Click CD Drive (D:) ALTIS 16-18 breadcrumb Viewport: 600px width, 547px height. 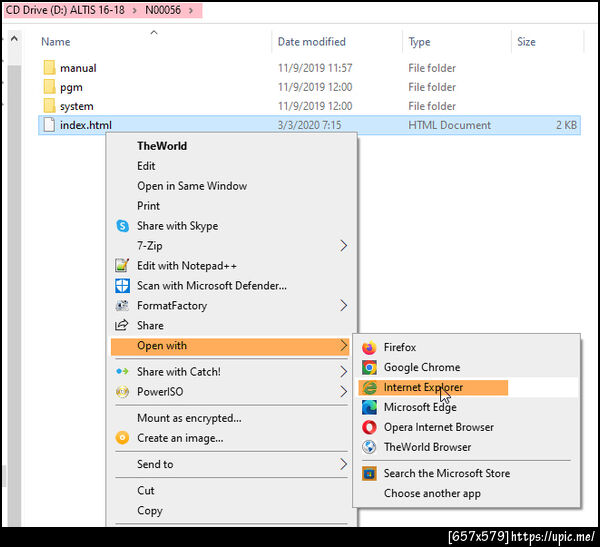coord(65,10)
